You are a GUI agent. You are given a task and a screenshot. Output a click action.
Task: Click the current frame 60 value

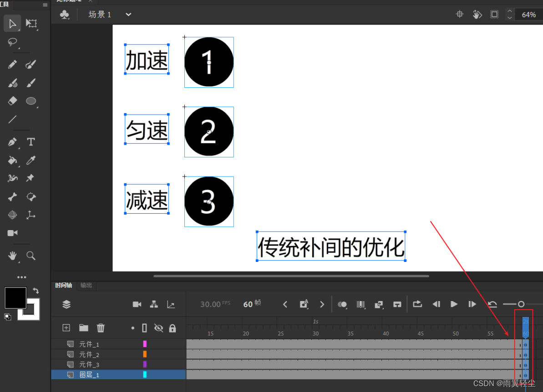tap(248, 304)
